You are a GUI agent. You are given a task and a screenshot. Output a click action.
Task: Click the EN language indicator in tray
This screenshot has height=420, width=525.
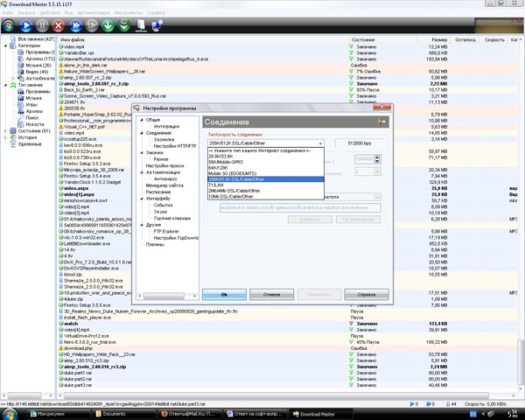coord(472,414)
